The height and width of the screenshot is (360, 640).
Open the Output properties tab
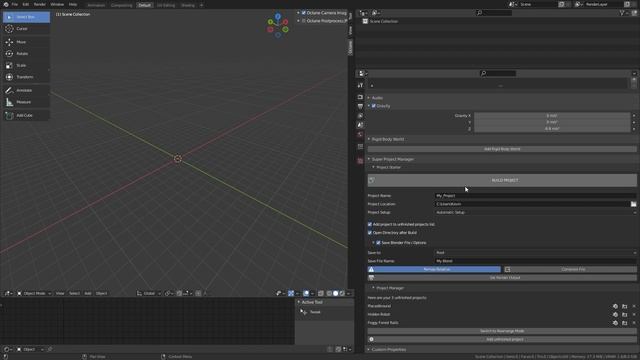(x=360, y=106)
